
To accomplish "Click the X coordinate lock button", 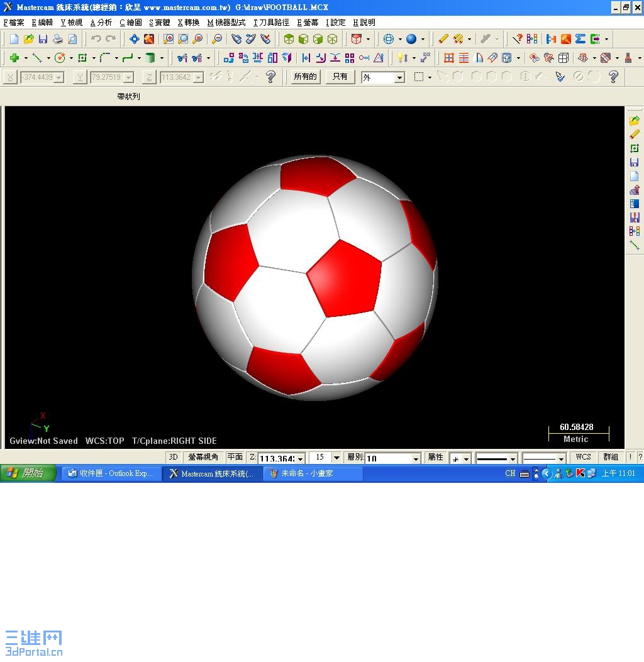I will pos(10,77).
